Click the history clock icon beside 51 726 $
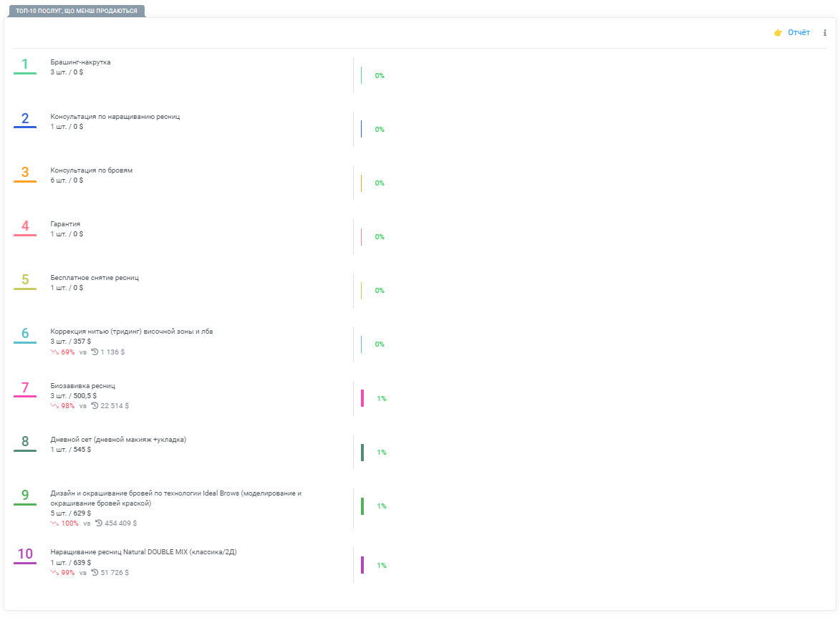The width and height of the screenshot is (840, 618). pos(95,573)
